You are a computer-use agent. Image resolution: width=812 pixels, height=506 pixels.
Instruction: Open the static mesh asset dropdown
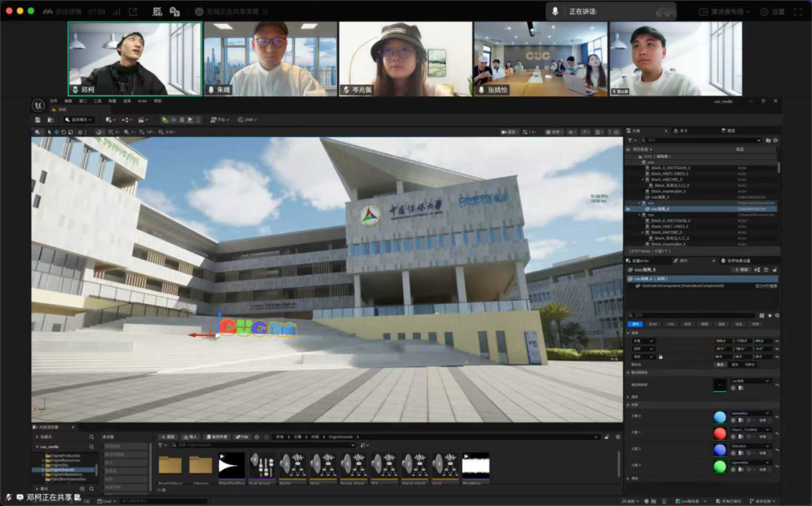[750, 381]
